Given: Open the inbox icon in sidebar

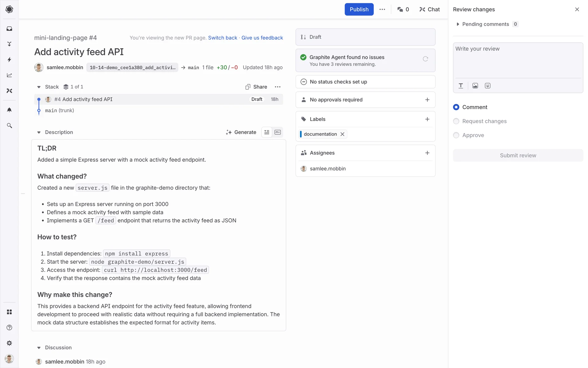Looking at the screenshot, I should point(9,29).
